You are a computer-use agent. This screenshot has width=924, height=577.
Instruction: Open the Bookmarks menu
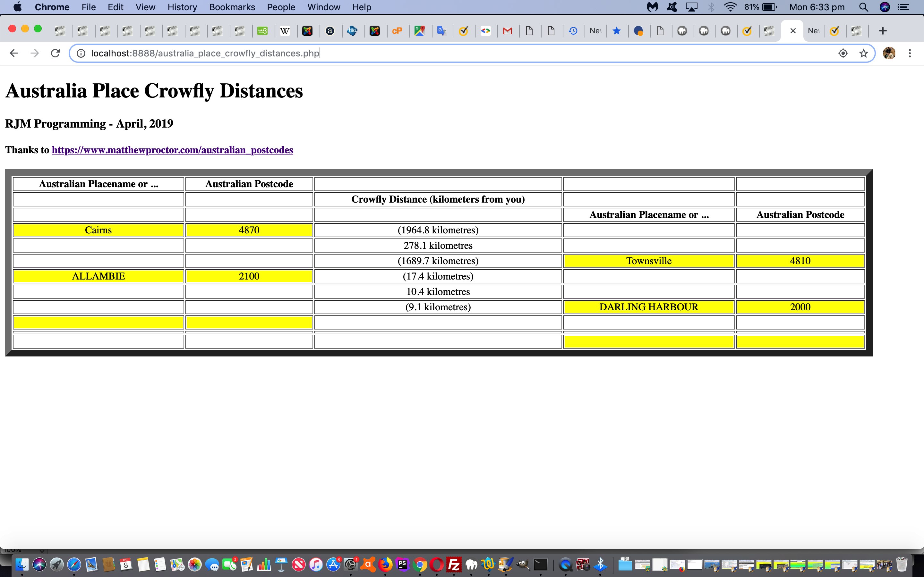(232, 7)
